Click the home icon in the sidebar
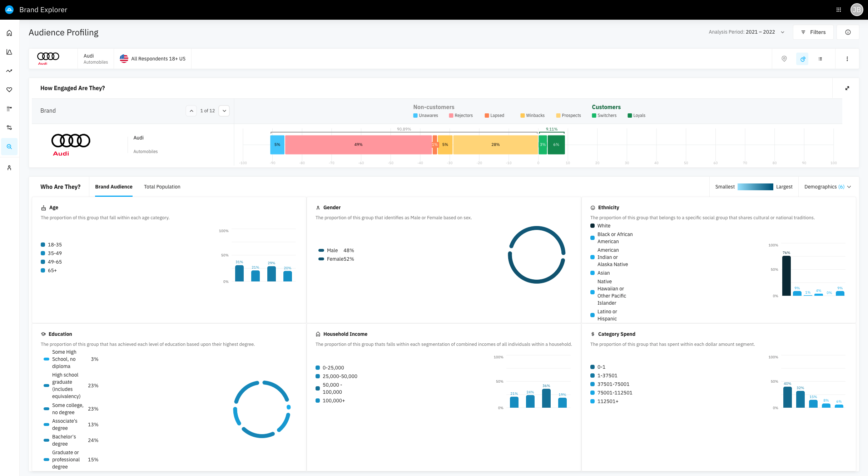Image resolution: width=868 pixels, height=476 pixels. tap(9, 33)
